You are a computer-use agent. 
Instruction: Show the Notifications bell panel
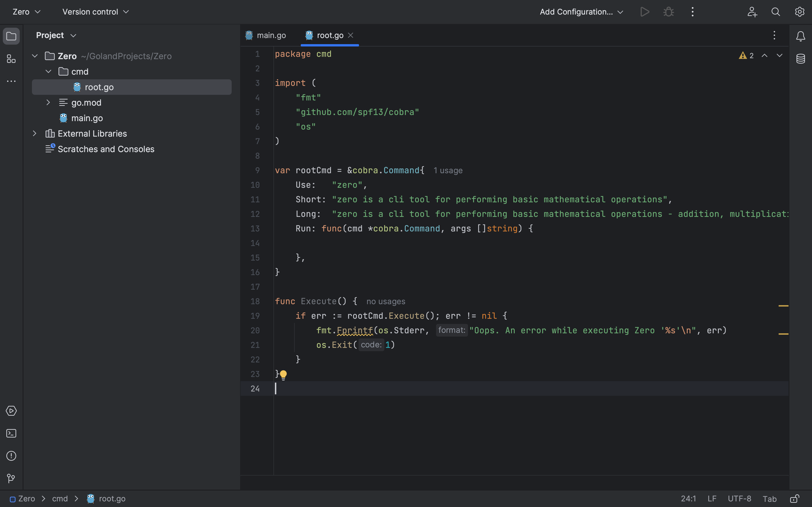click(800, 36)
